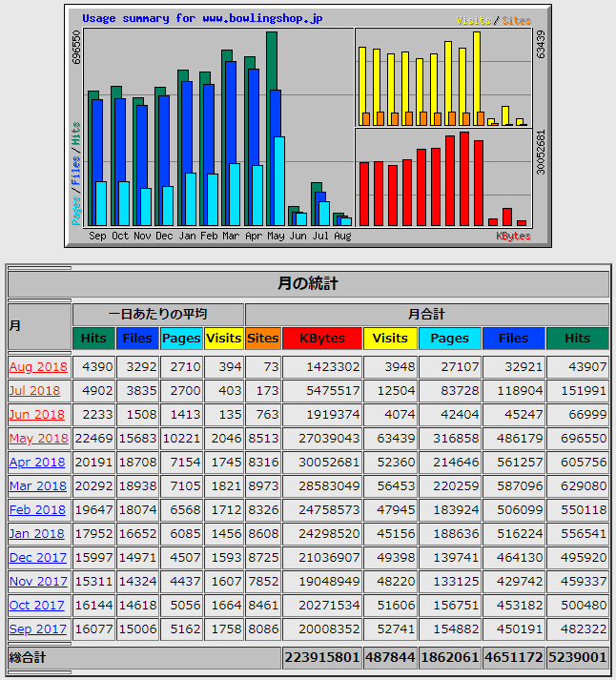This screenshot has height=680, width=616.
Task: View the Feb 2018 report link
Action: point(37,509)
